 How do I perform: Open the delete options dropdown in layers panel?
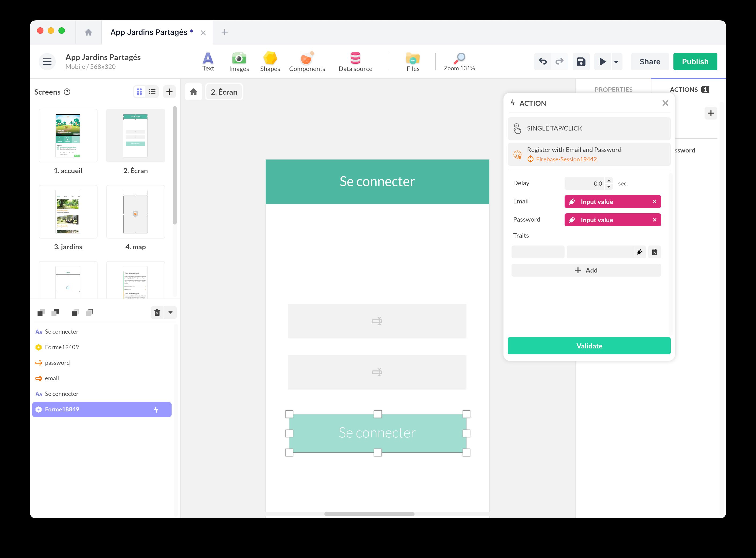point(171,313)
